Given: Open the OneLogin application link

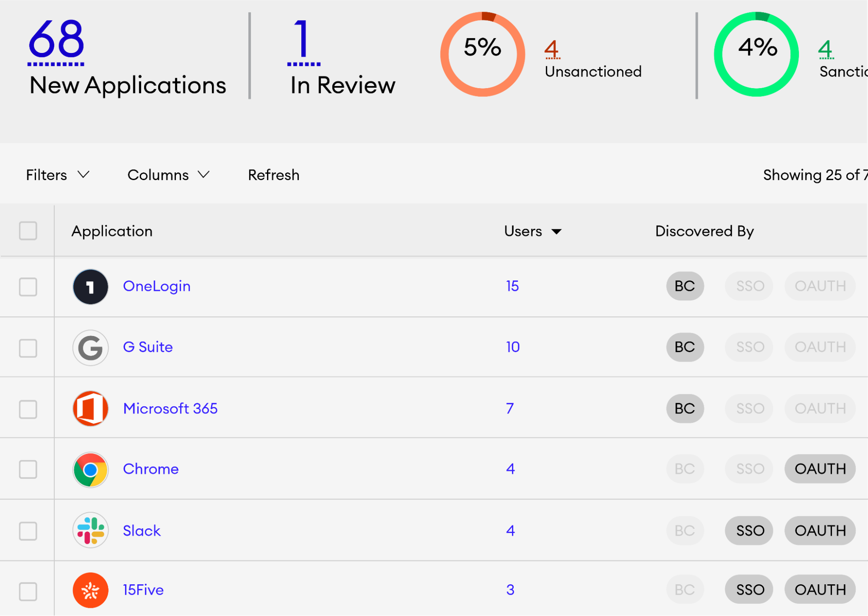Looking at the screenshot, I should point(157,286).
